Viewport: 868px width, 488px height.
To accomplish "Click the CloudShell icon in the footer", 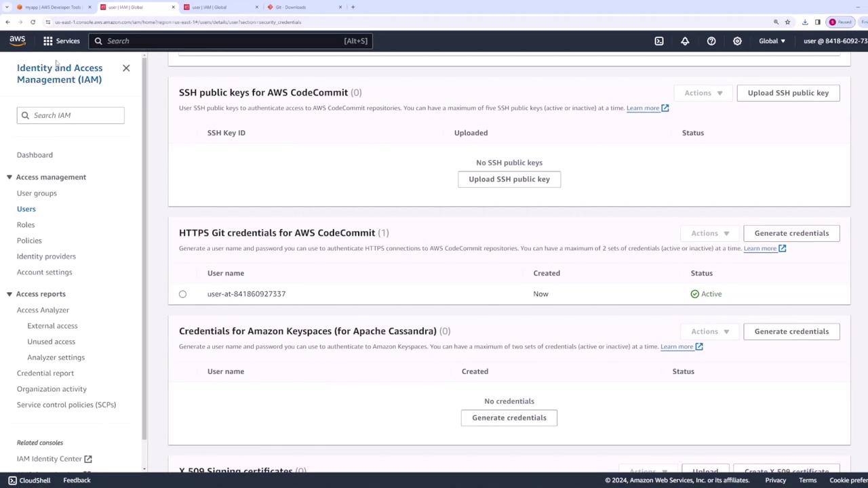I will [12, 481].
